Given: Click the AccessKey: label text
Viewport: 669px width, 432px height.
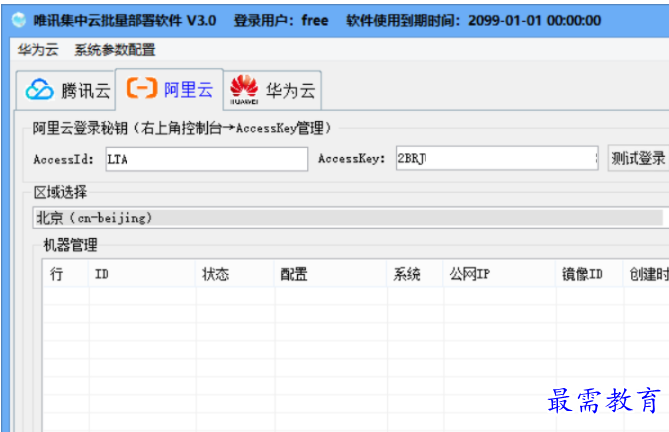Looking at the screenshot, I should [x=352, y=158].
